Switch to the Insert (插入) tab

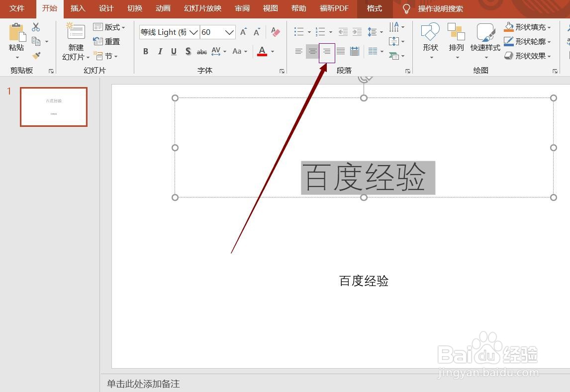coord(78,8)
